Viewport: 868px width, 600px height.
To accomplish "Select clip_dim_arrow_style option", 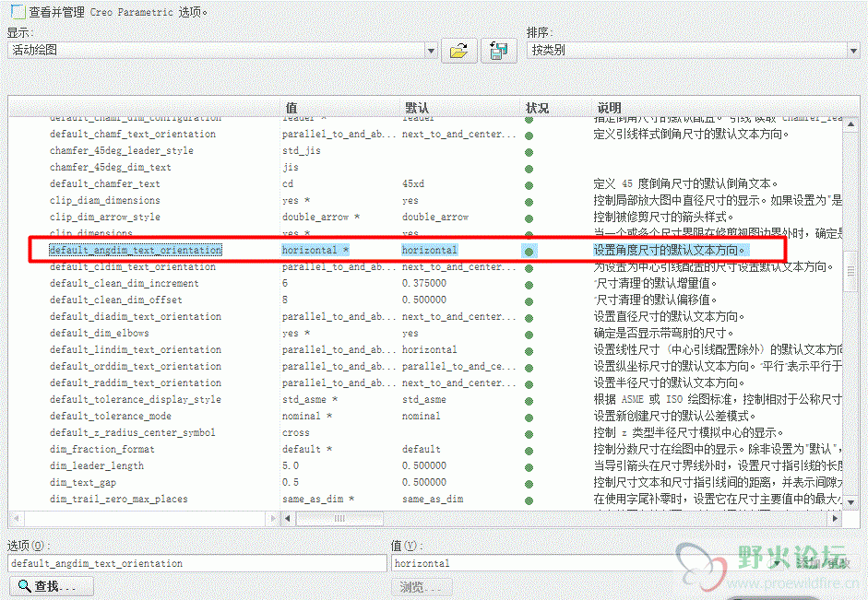I will point(104,217).
